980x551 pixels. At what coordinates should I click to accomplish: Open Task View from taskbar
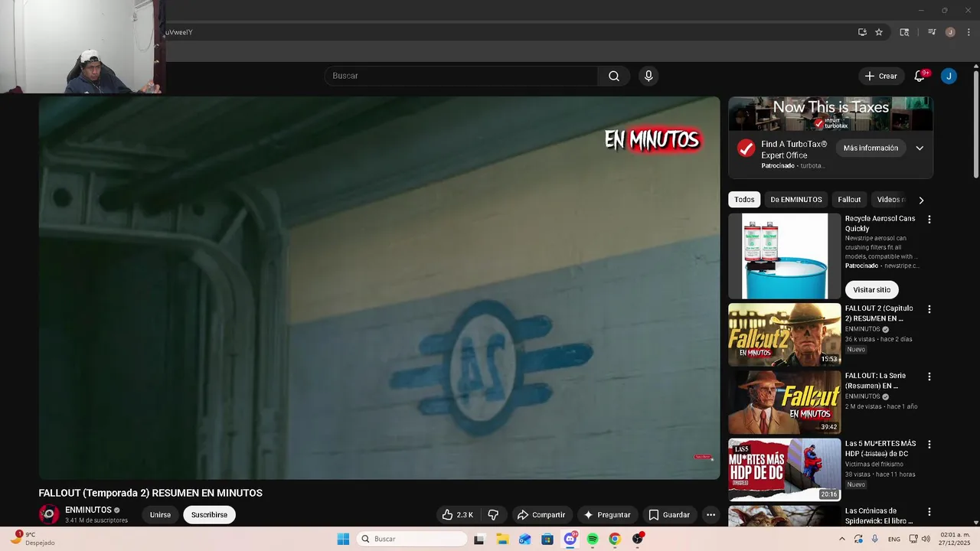[479, 539]
